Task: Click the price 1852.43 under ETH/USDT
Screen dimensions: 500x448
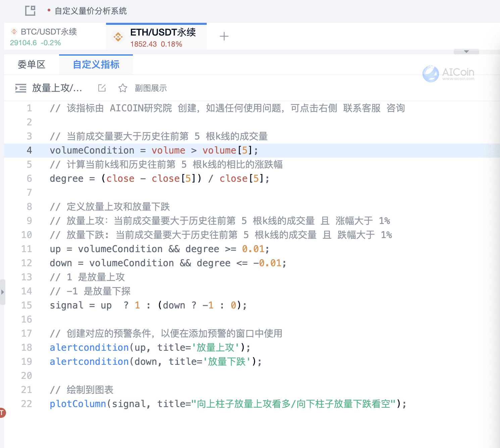Action: [x=143, y=44]
